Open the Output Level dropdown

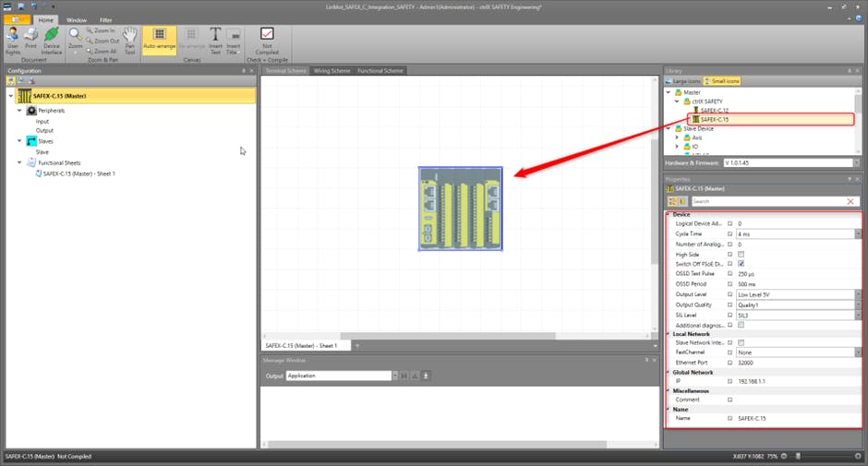858,294
